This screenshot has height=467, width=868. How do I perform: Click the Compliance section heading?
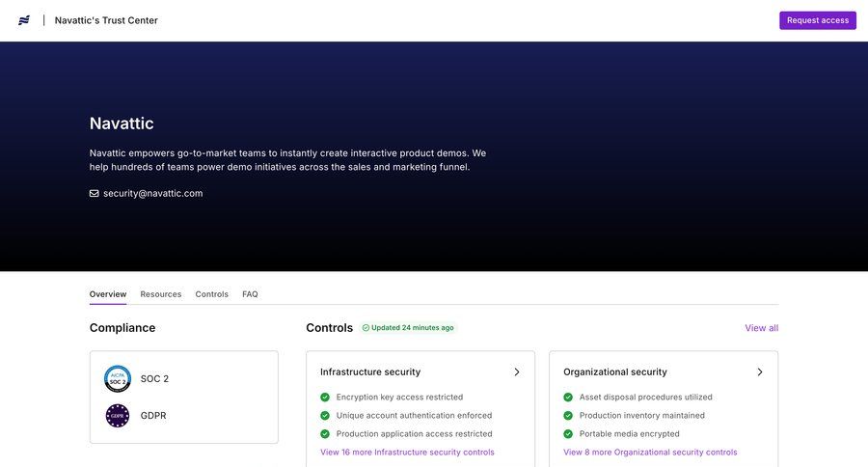(x=122, y=328)
